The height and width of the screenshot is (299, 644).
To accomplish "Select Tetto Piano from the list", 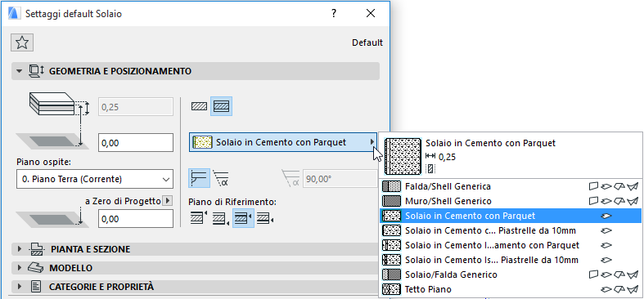I will [510, 289].
